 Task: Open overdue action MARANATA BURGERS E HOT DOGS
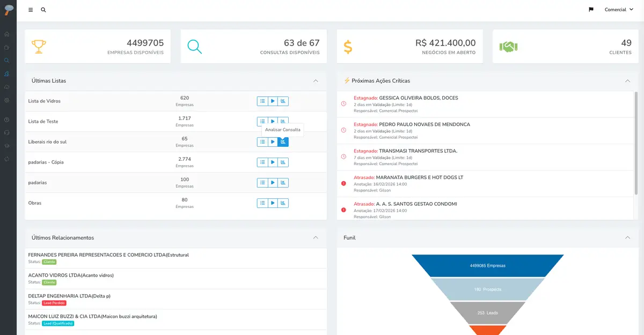click(x=486, y=184)
